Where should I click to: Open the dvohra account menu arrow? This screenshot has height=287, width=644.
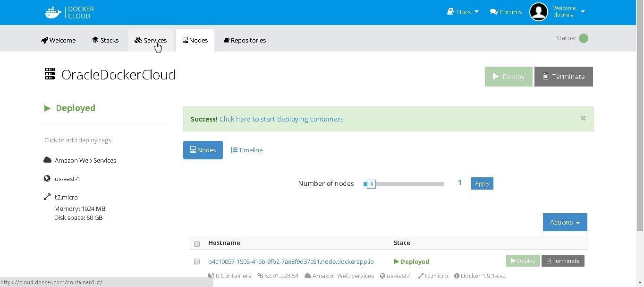pos(583,12)
